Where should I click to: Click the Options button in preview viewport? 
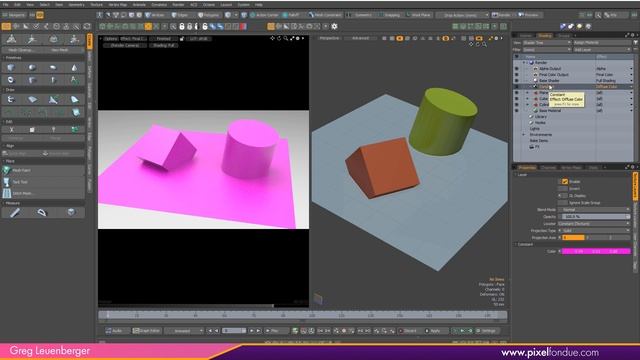(110, 39)
